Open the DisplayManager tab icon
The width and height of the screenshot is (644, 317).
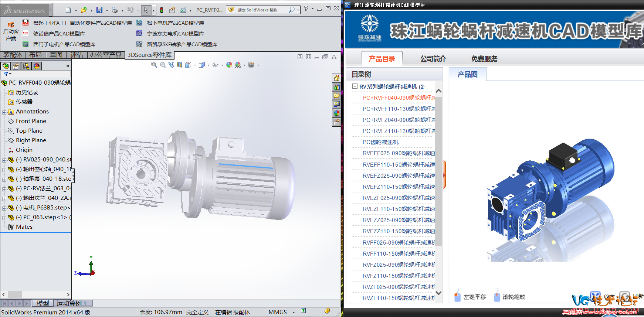pyautogui.click(x=36, y=66)
